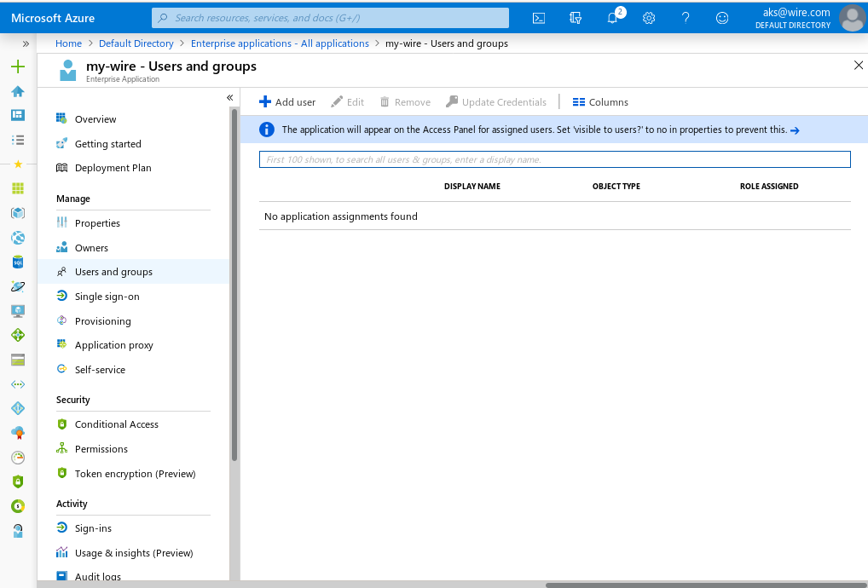Open portal settings gear icon
The width and height of the screenshot is (868, 588).
click(649, 18)
